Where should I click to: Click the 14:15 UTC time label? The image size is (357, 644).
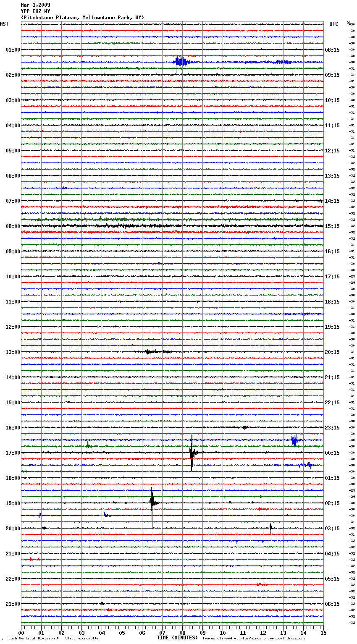click(x=332, y=201)
